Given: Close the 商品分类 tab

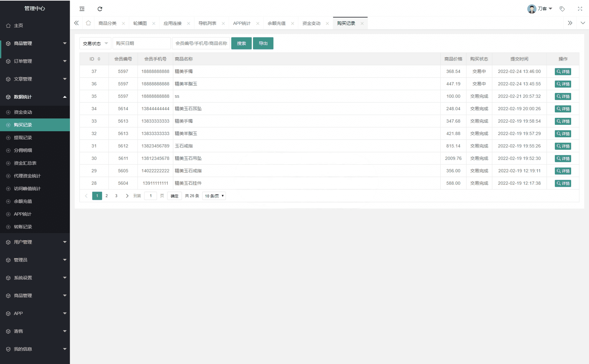Looking at the screenshot, I should [123, 23].
